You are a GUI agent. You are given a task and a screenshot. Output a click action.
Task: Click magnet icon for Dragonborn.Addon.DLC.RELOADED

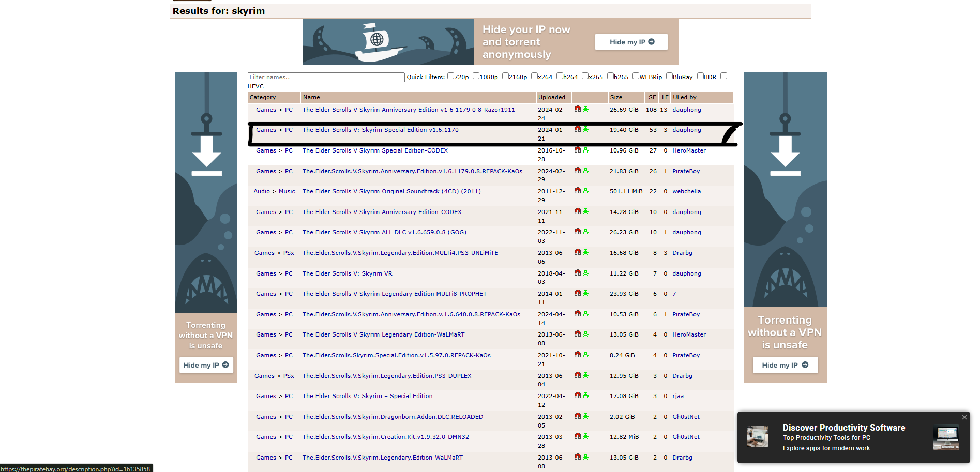coord(578,416)
